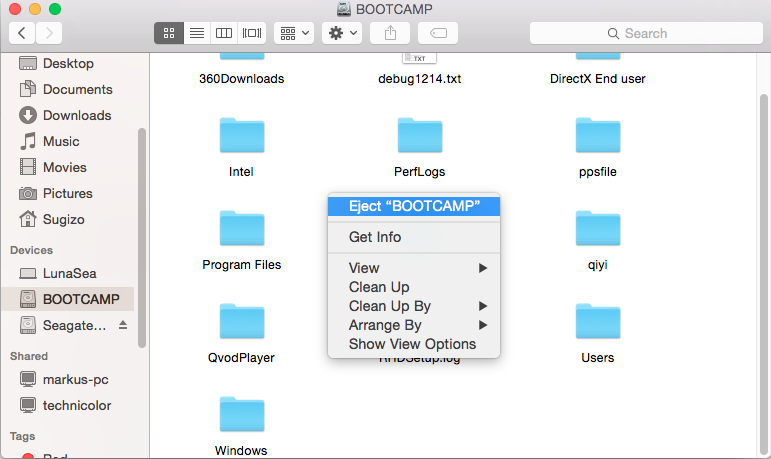Open Desktop in the sidebar
This screenshot has height=459, width=771.
pos(68,63)
